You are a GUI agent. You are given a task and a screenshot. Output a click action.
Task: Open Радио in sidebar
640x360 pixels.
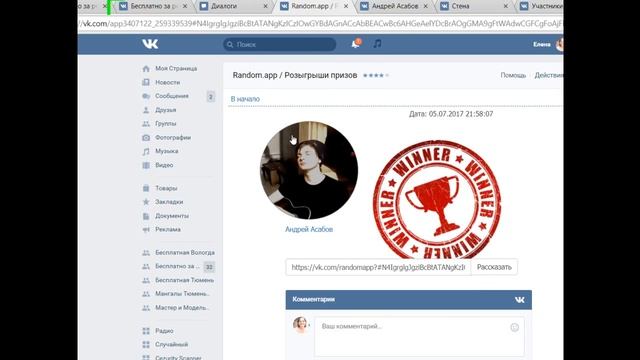tap(164, 331)
